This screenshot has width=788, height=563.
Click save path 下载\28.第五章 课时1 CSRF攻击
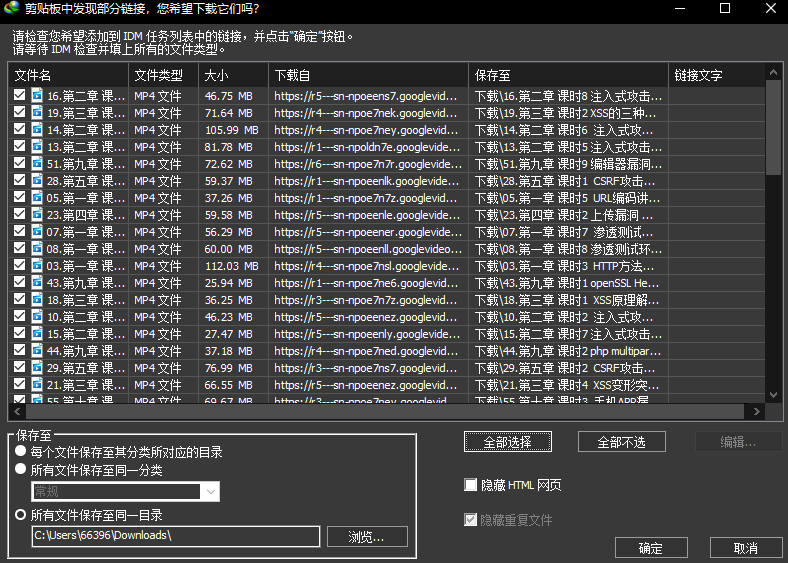coord(565,181)
